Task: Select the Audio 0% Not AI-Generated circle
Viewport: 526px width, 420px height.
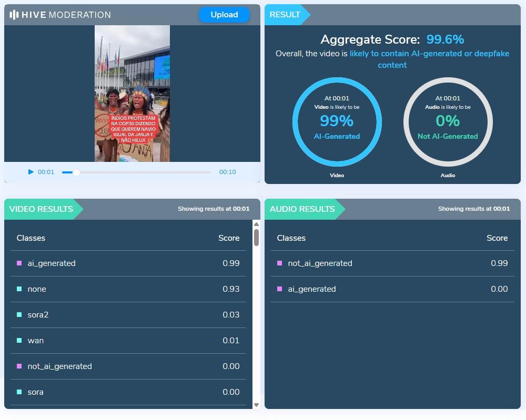Action: [x=448, y=122]
